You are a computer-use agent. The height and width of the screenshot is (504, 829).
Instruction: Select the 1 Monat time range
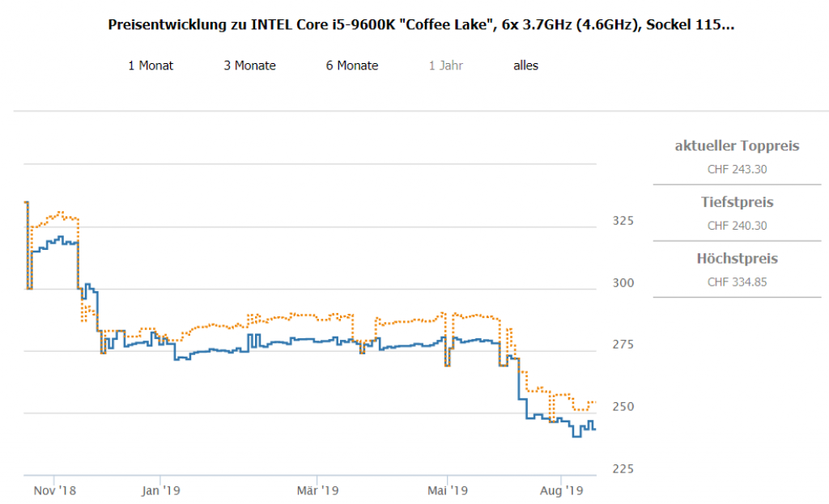151,66
